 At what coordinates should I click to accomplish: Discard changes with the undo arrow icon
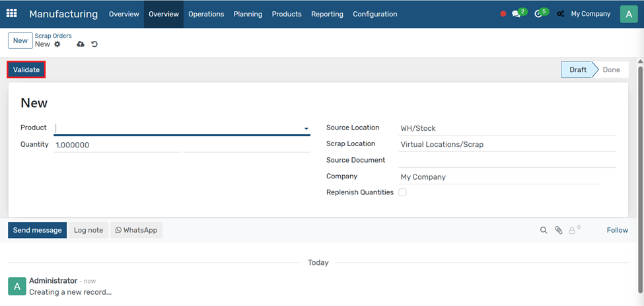(x=94, y=44)
